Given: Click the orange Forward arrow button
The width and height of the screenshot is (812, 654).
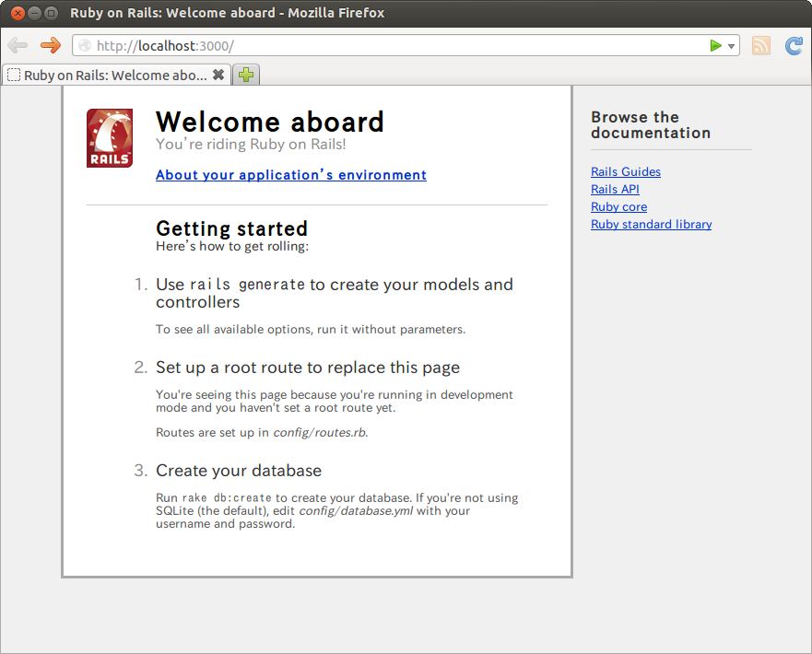Looking at the screenshot, I should [x=50, y=45].
